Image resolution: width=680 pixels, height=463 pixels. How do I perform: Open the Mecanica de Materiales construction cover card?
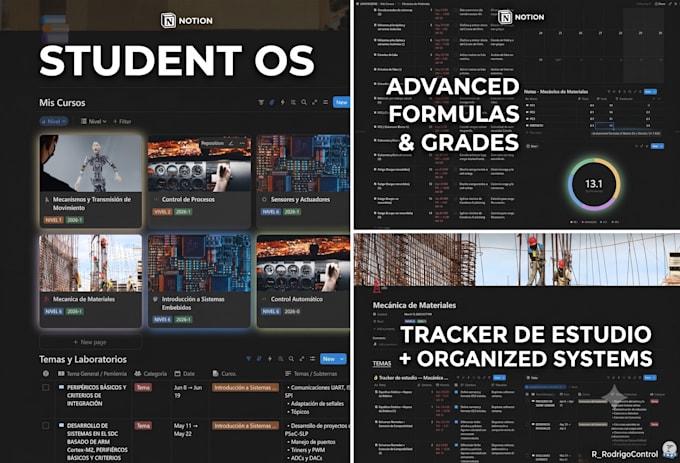[91, 263]
